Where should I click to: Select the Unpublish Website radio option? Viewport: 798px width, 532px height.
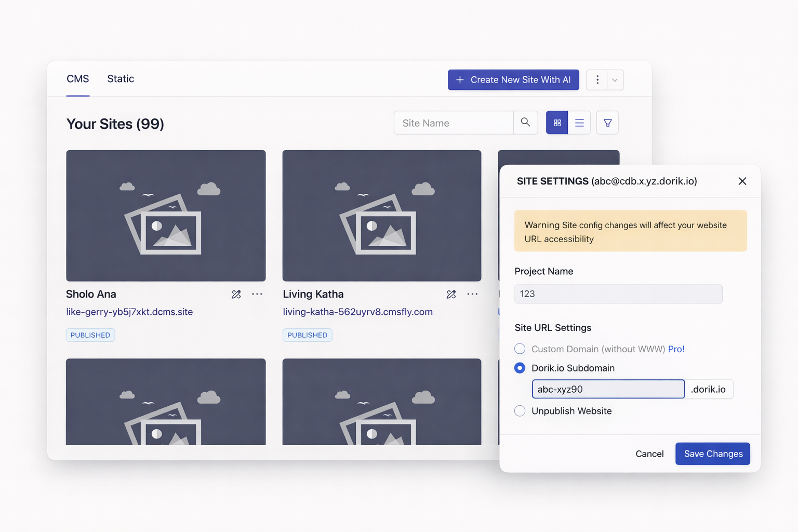520,411
